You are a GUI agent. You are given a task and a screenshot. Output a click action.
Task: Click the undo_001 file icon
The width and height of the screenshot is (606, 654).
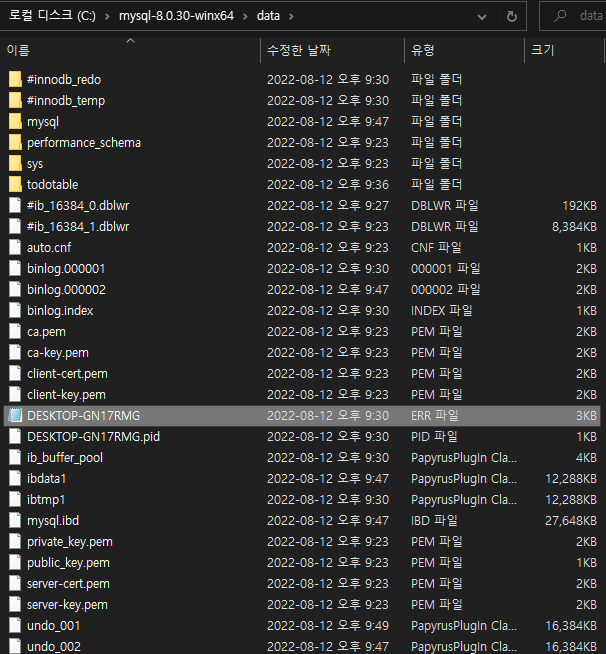coord(15,625)
